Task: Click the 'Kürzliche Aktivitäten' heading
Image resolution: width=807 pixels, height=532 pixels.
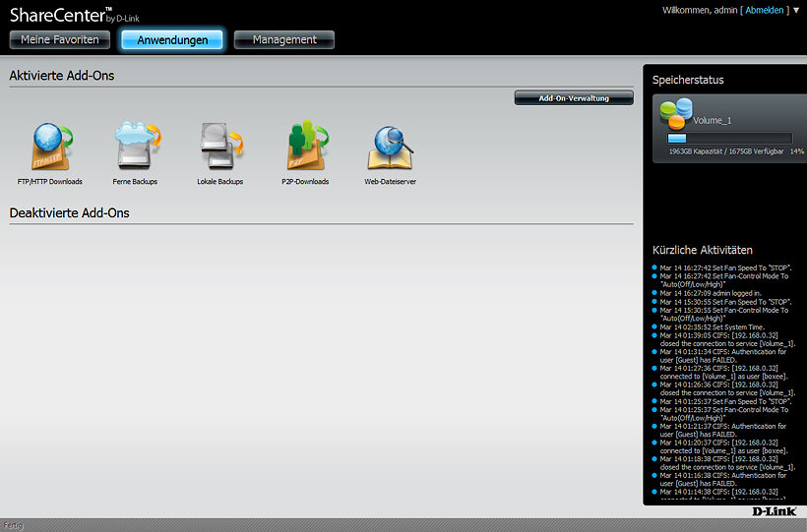Action: pos(702,250)
